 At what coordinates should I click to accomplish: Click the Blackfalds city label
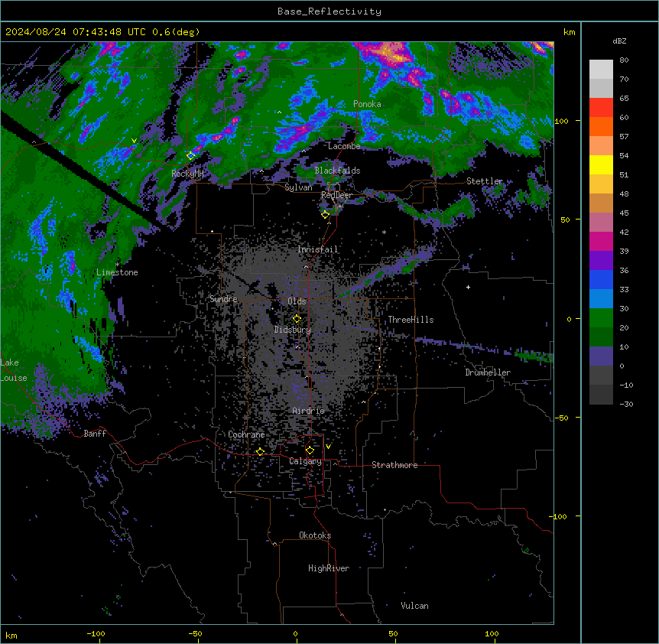(x=337, y=171)
